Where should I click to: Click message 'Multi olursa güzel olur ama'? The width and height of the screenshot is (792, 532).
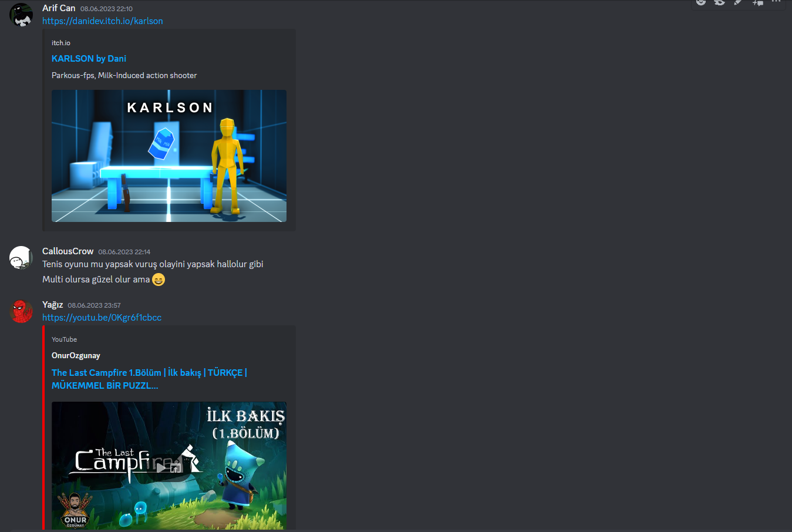[96, 280]
